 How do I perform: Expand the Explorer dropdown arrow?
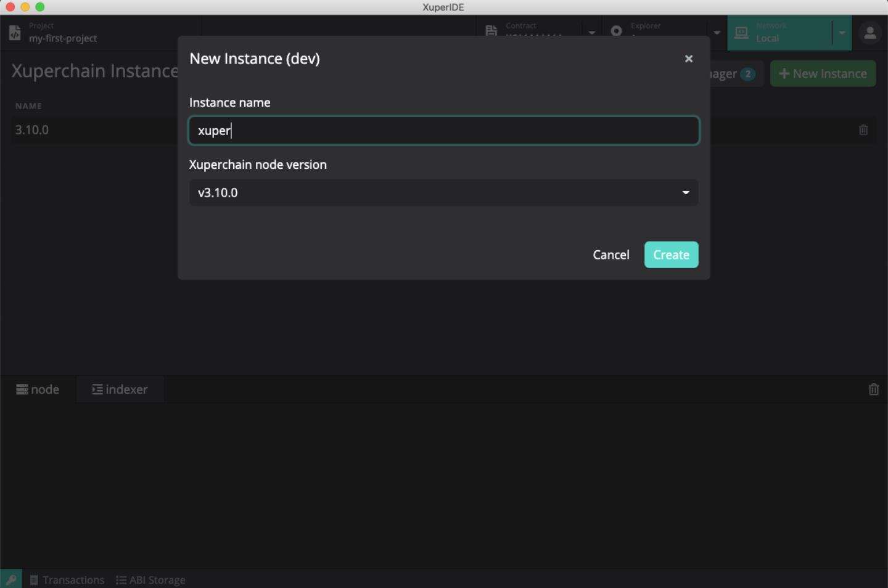coord(717,32)
